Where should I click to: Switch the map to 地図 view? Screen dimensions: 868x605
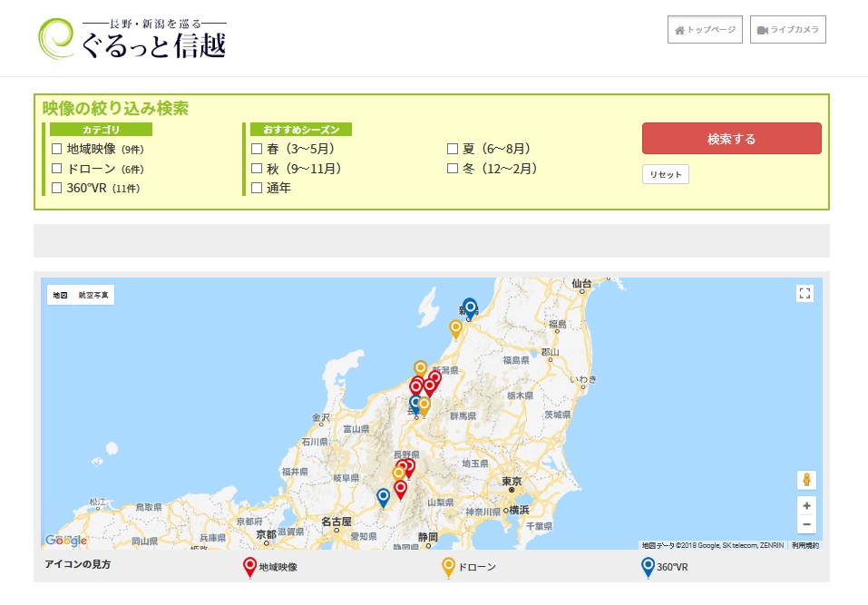(x=60, y=295)
